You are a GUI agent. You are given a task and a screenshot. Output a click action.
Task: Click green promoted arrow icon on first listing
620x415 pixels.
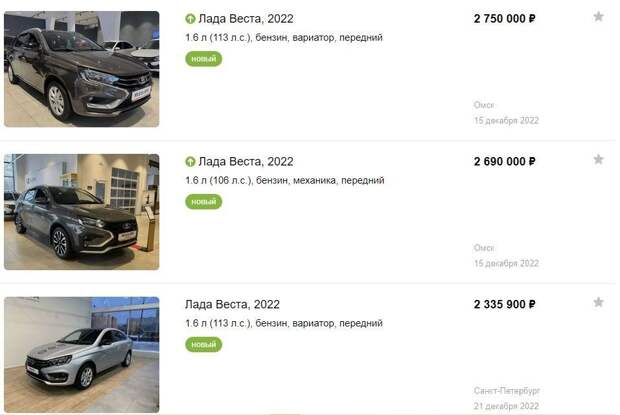tap(190, 19)
